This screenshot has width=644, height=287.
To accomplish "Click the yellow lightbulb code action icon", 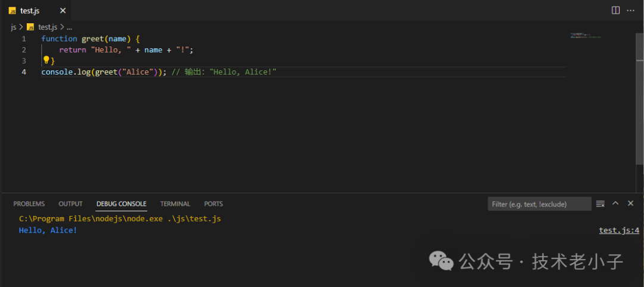I will [46, 60].
